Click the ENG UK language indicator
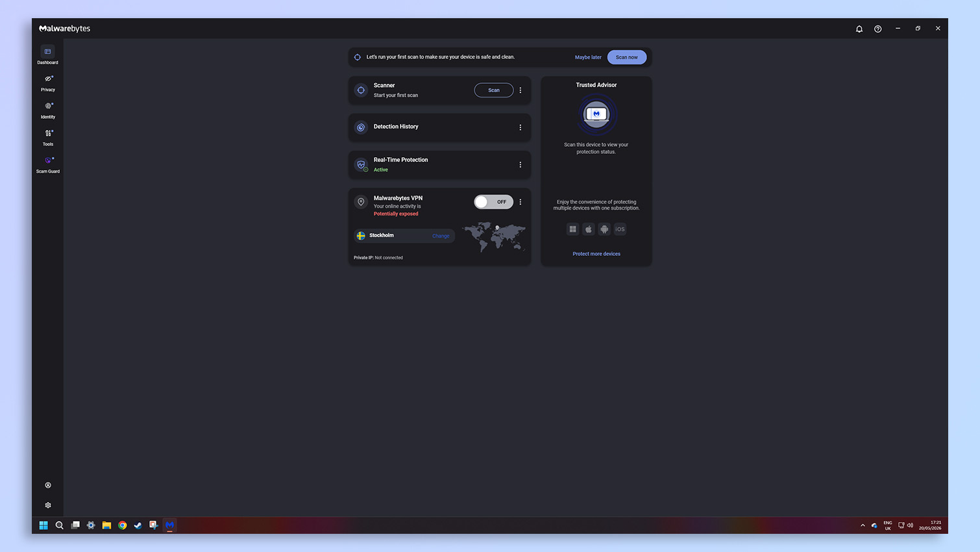This screenshot has height=552, width=980. coord(888,525)
